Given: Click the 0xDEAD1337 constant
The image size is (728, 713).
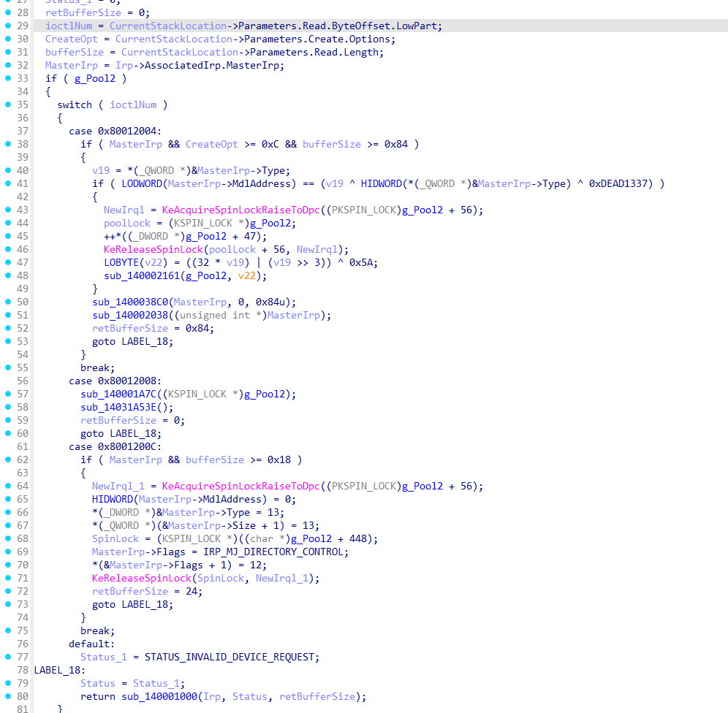Looking at the screenshot, I should (618, 183).
